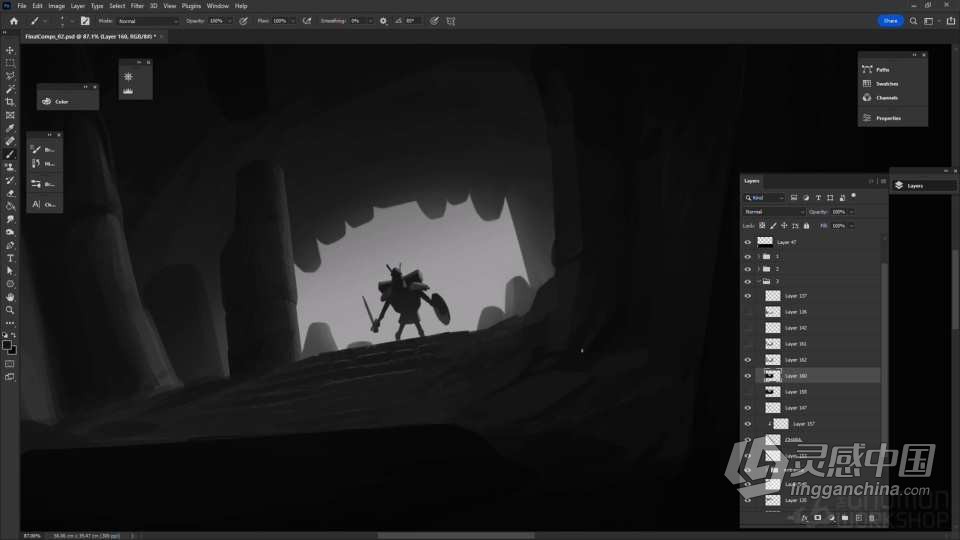Screen dimensions: 960x540
Task: Select the Paint Bucket tool
Action: coord(10,206)
